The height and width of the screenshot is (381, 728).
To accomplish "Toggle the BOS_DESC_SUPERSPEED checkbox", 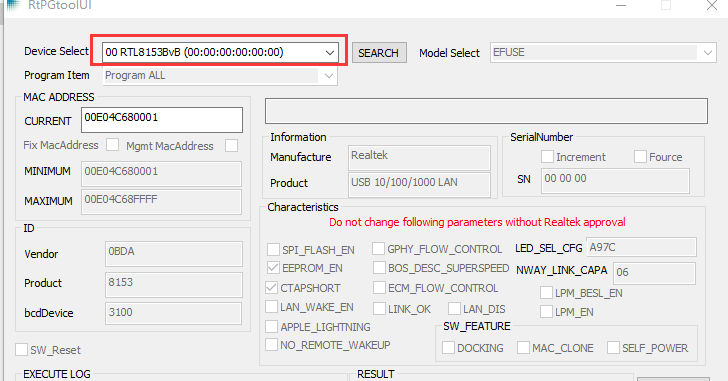I will 379,268.
